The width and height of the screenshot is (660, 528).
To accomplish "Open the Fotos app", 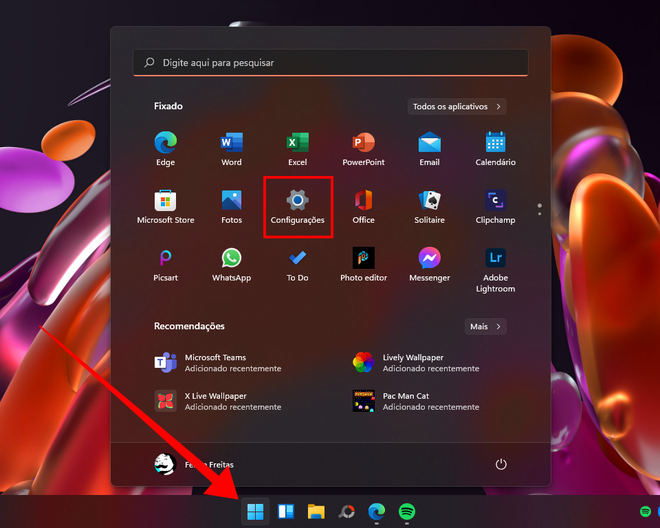I will click(x=232, y=206).
